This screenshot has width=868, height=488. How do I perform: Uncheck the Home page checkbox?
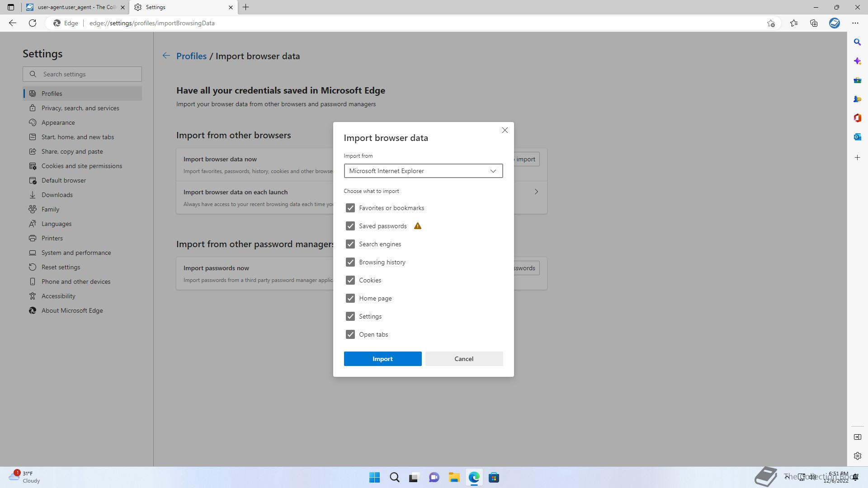tap(350, 298)
